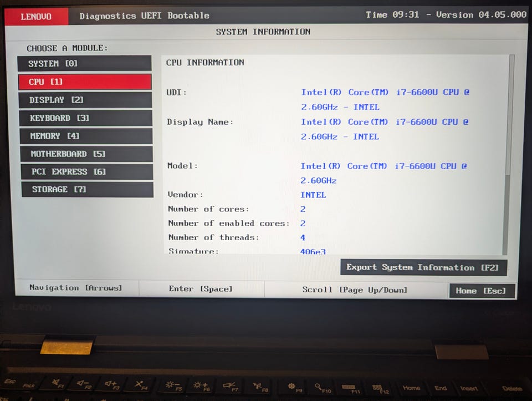Image resolution: width=532 pixels, height=401 pixels.
Task: Open the MOTHERBOARD [5] module
Action: (86, 154)
